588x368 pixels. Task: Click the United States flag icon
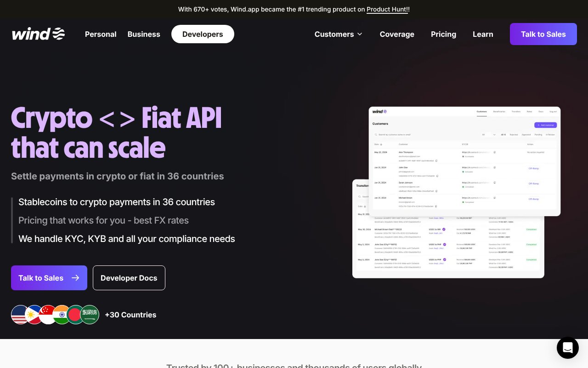click(19, 315)
